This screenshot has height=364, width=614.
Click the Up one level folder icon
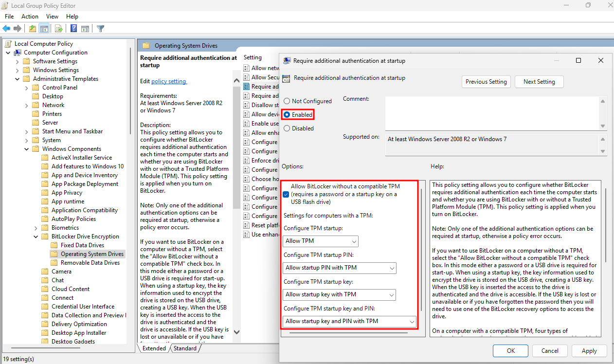32,29
